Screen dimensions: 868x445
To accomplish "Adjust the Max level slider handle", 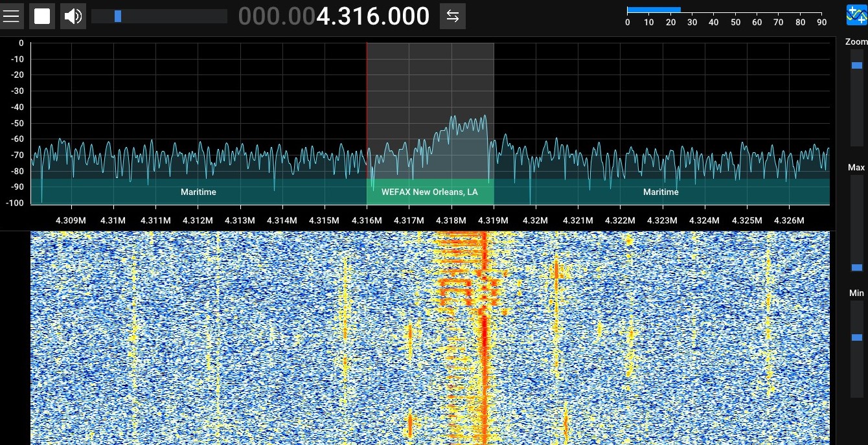I will 857,268.
